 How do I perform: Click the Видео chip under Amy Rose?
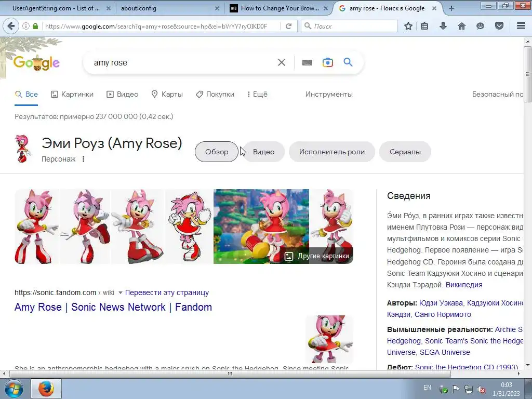tap(263, 152)
